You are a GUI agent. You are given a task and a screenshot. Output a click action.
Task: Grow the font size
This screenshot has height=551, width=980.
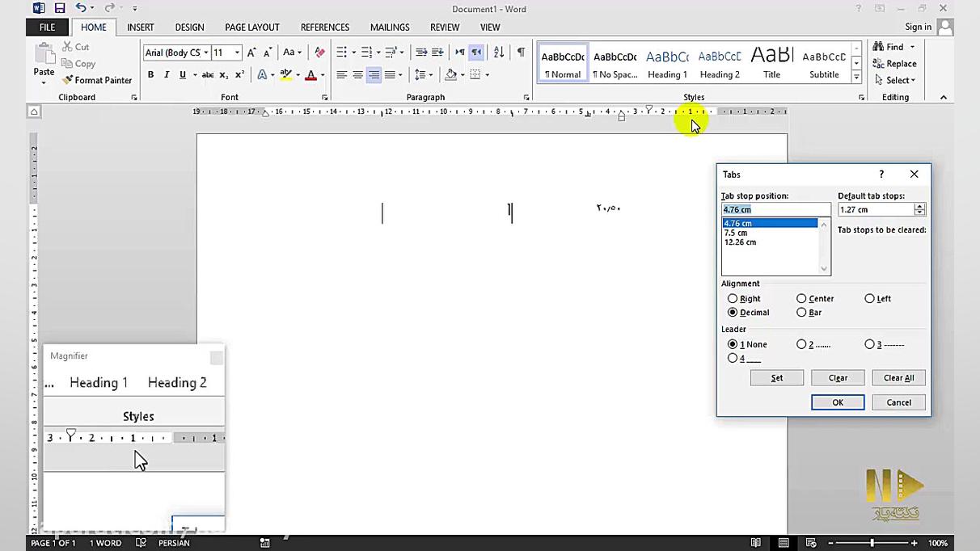click(251, 53)
